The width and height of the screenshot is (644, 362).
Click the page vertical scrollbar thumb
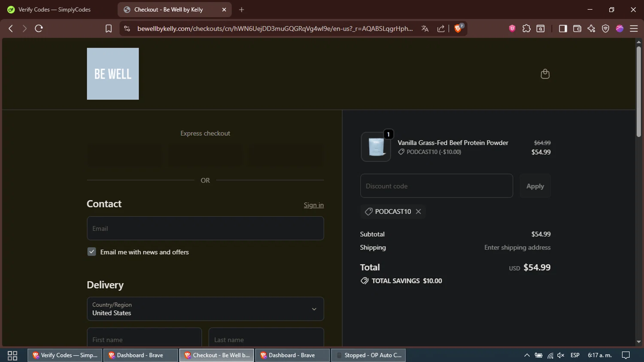coord(638,91)
